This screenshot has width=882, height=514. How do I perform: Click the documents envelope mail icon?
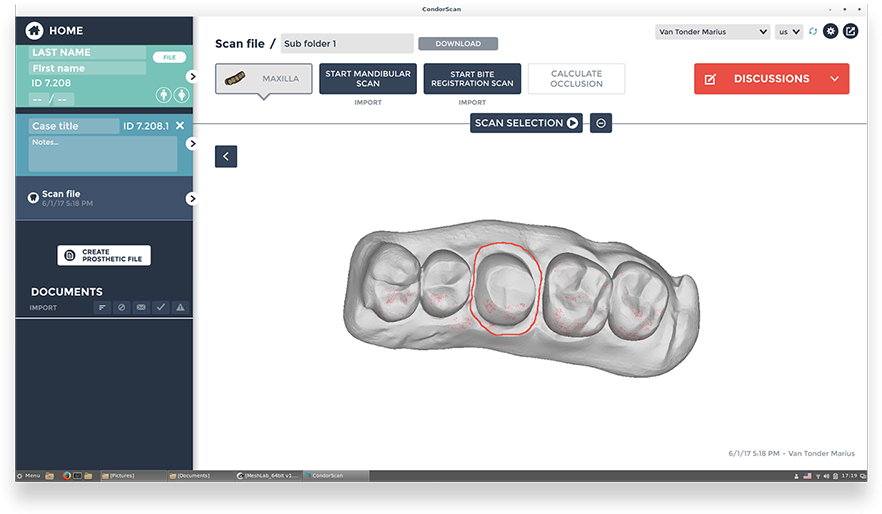click(x=141, y=307)
